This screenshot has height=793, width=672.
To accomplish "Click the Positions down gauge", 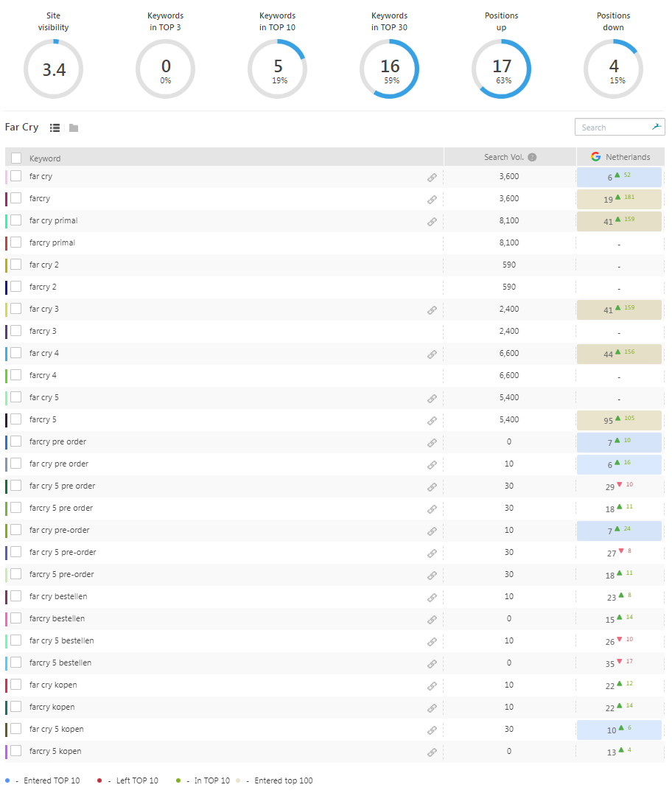I will coord(613,69).
